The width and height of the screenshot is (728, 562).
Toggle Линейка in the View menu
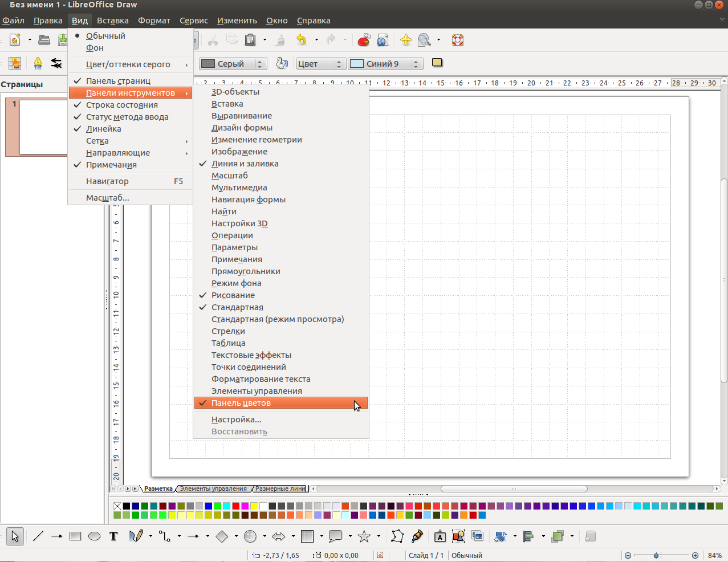tap(131, 129)
